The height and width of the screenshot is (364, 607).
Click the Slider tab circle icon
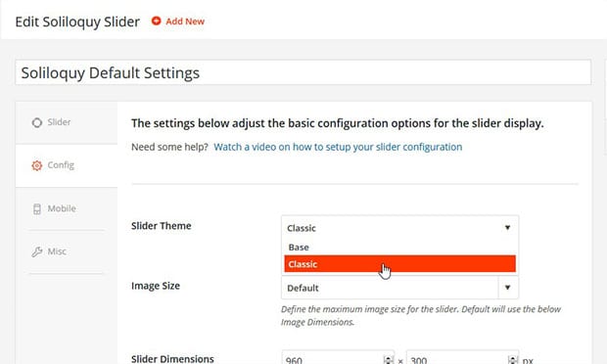37,122
